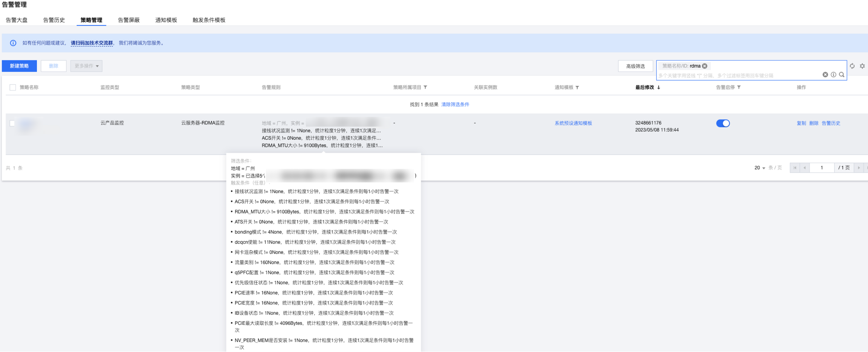The image size is (868, 352).
Task: Filter by 通知模板 column funnel icon
Action: 577,87
